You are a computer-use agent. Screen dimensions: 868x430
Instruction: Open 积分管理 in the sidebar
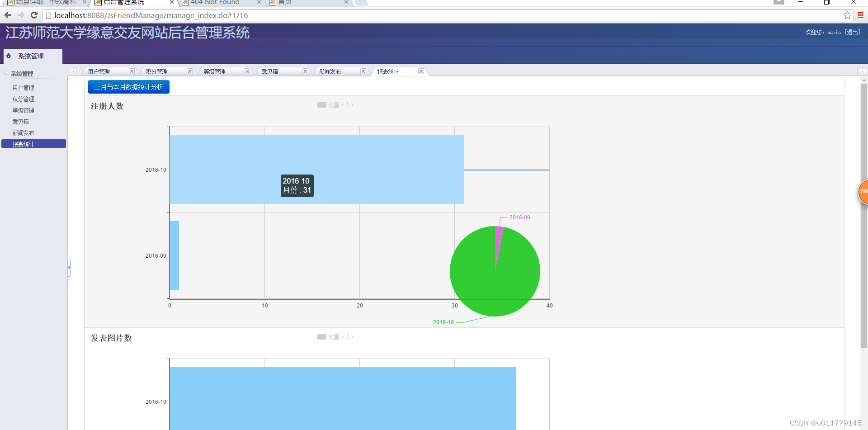[x=23, y=99]
